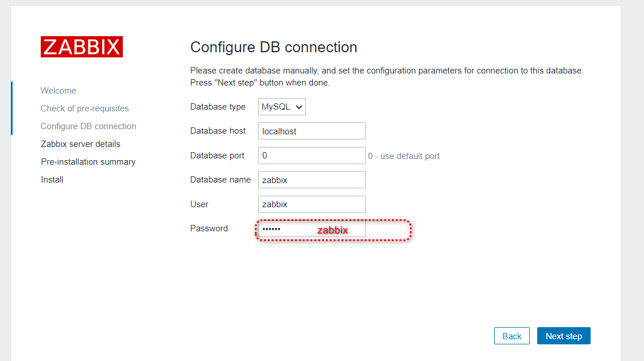Click the Configure DB connection page heading
Viewport: 644px width, 361px height.
click(x=273, y=47)
